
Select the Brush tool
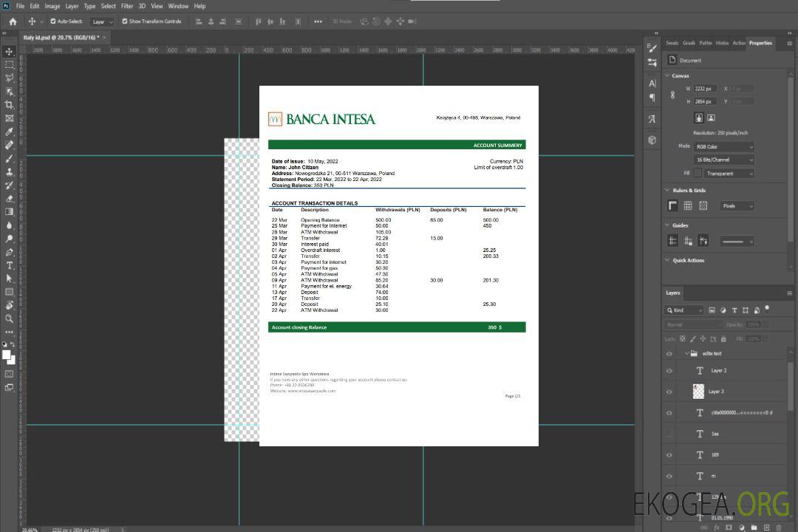point(9,158)
